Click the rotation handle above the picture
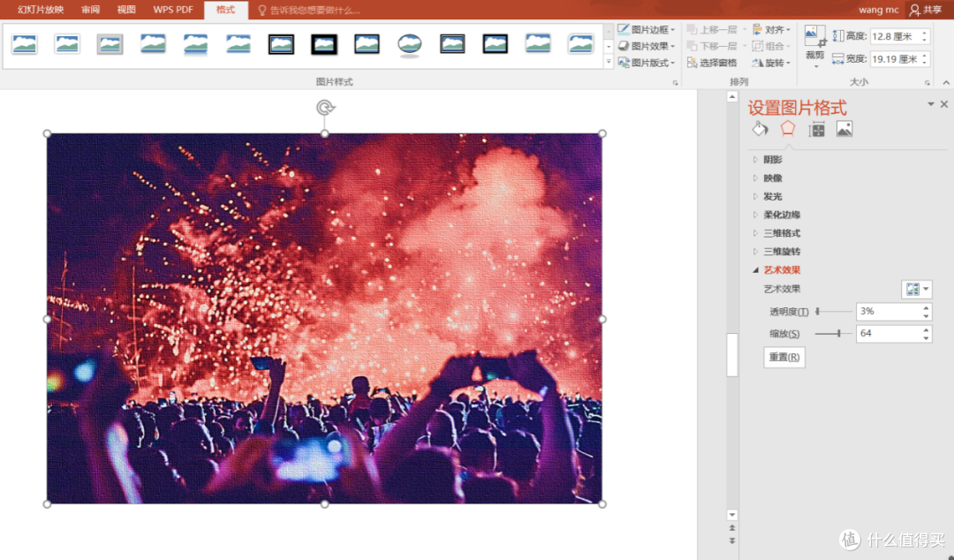 pyautogui.click(x=325, y=108)
